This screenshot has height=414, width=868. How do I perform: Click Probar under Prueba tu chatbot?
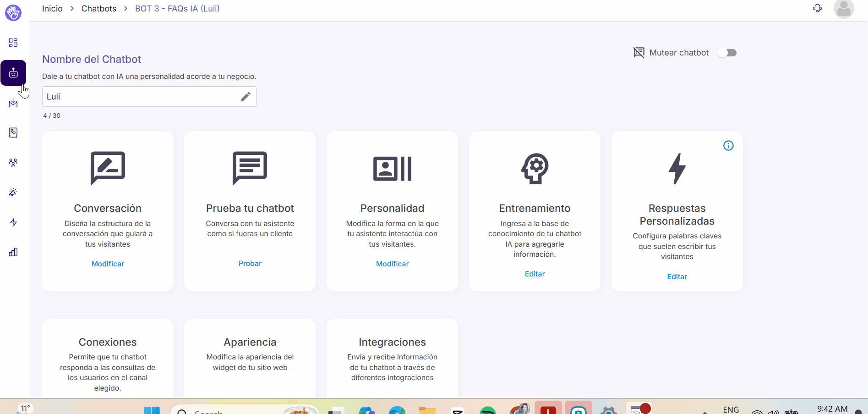coord(250,263)
